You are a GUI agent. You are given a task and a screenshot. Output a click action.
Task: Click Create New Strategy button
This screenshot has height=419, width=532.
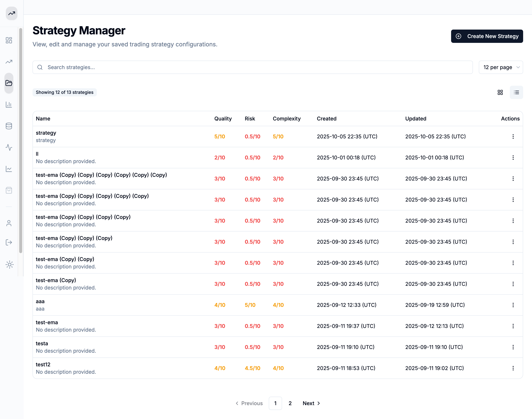tap(487, 36)
